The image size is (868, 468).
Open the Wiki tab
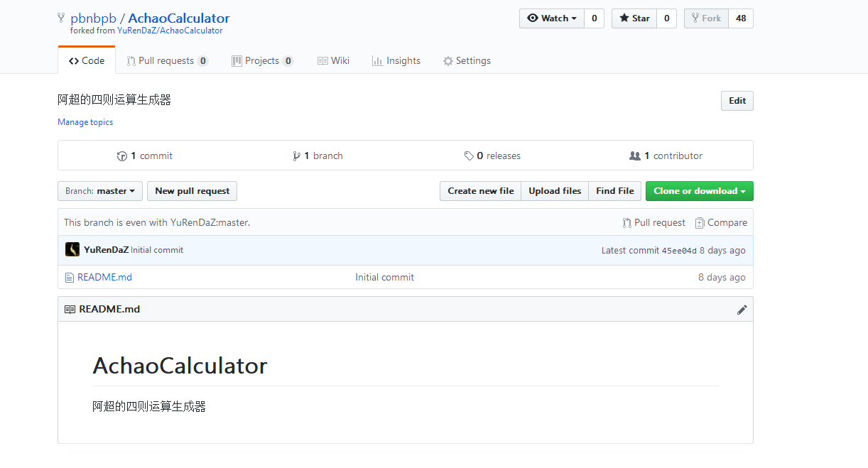point(333,60)
